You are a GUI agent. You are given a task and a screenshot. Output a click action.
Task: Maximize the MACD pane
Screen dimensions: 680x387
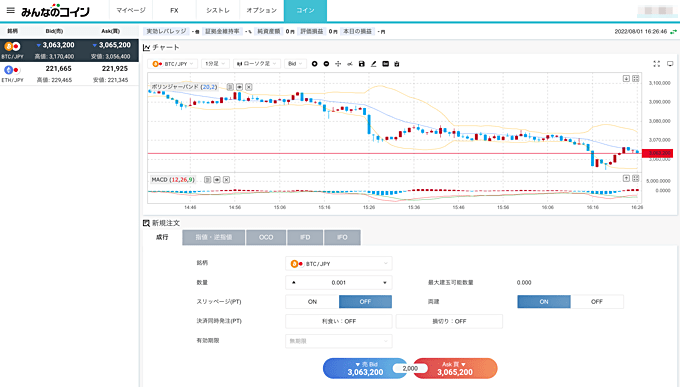pos(636,178)
